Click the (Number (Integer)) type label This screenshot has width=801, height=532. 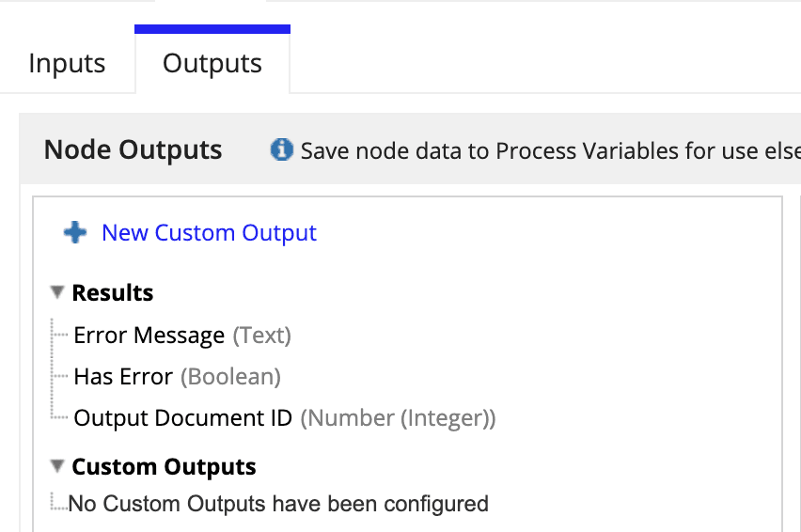click(x=398, y=418)
